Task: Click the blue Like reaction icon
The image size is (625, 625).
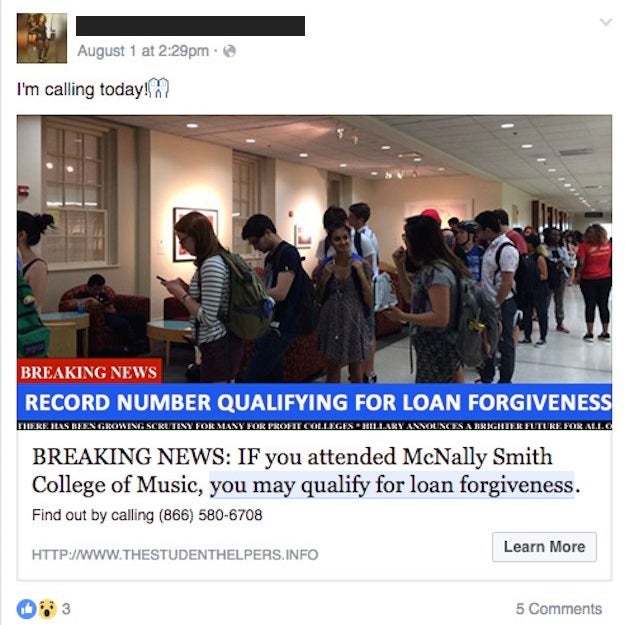Action: [x=26, y=609]
